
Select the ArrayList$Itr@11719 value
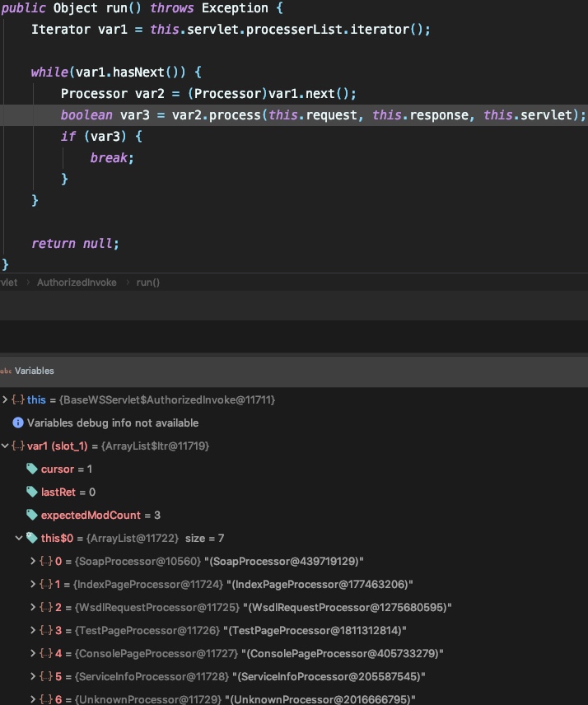[x=155, y=446]
